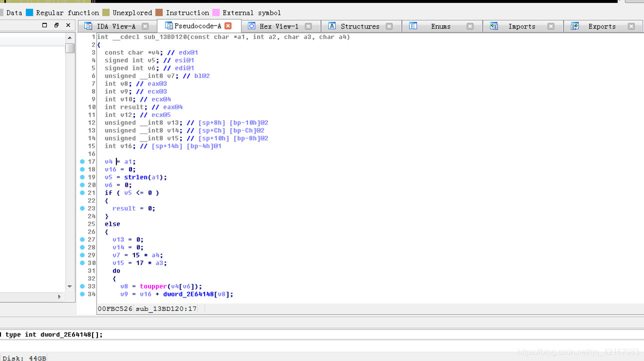The height and width of the screenshot is (361, 644).
Task: Toggle breakpoint dot on line 21
Action: (x=82, y=192)
